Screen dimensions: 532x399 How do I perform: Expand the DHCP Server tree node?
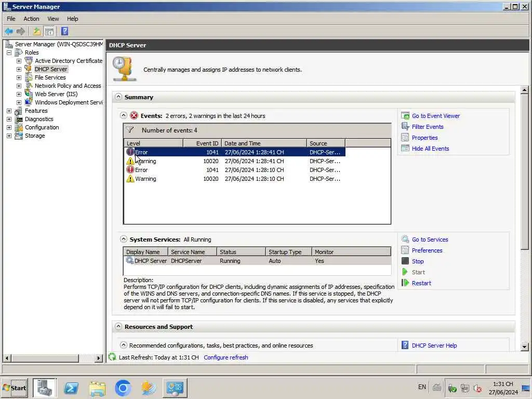(19, 69)
